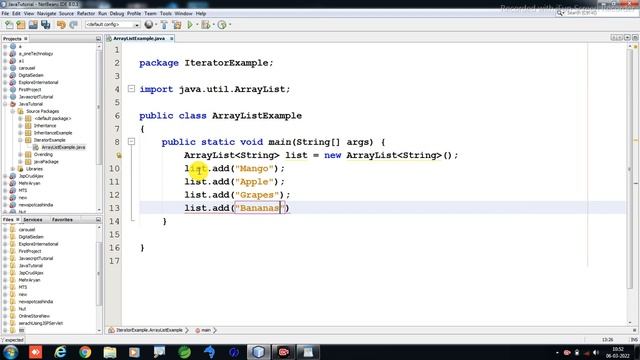Collapse the IteratorExample package node
Image resolution: width=640 pixels, height=360 pixels.
(x=20, y=140)
